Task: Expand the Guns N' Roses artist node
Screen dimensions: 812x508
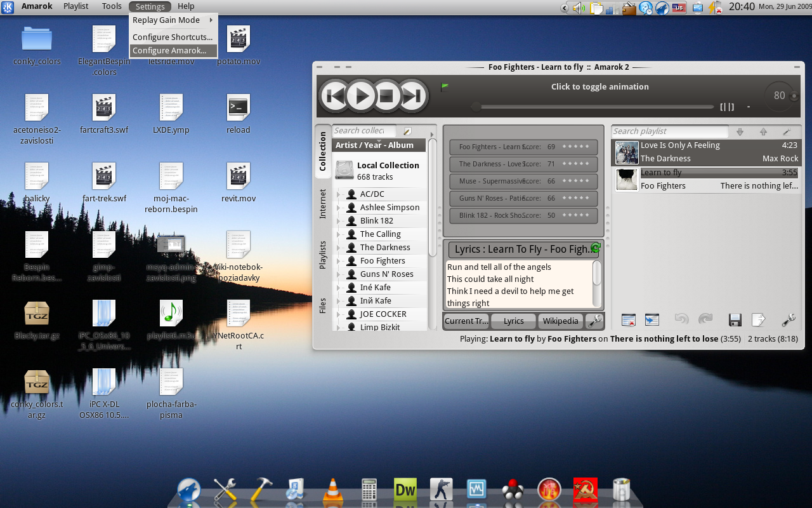Action: point(339,274)
